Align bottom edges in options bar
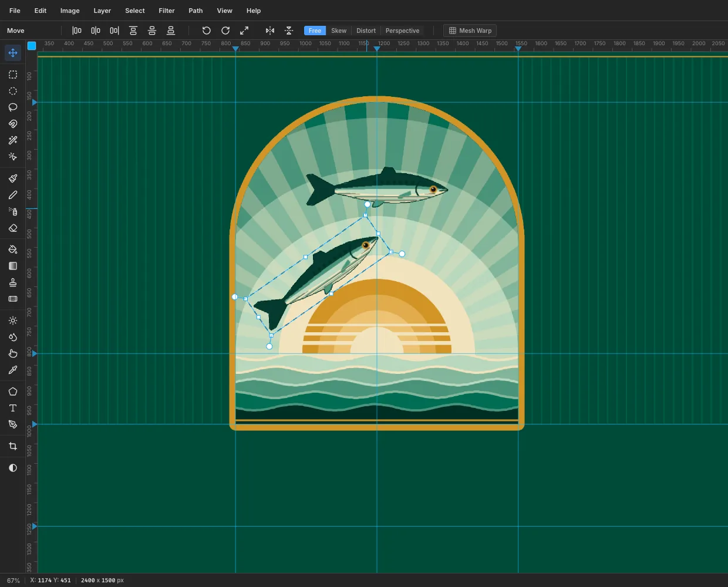Image resolution: width=728 pixels, height=587 pixels. pos(171,31)
